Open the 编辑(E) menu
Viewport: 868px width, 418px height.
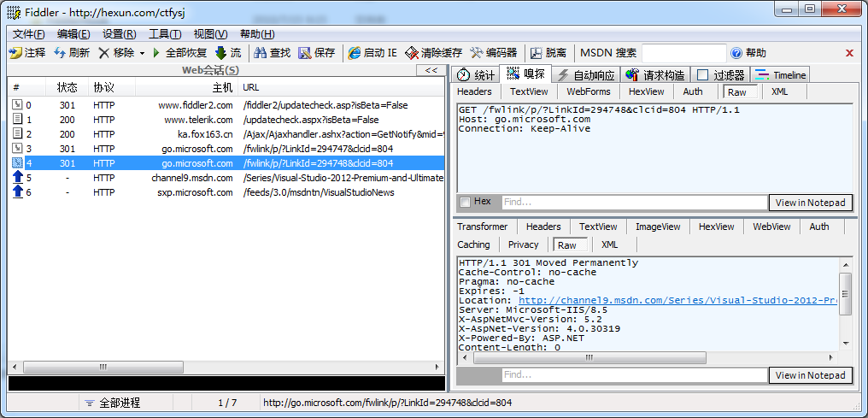pyautogui.click(x=73, y=34)
